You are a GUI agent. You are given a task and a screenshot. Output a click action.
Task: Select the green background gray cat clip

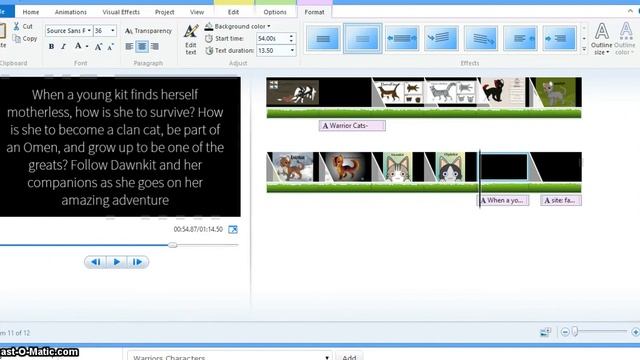556,92
